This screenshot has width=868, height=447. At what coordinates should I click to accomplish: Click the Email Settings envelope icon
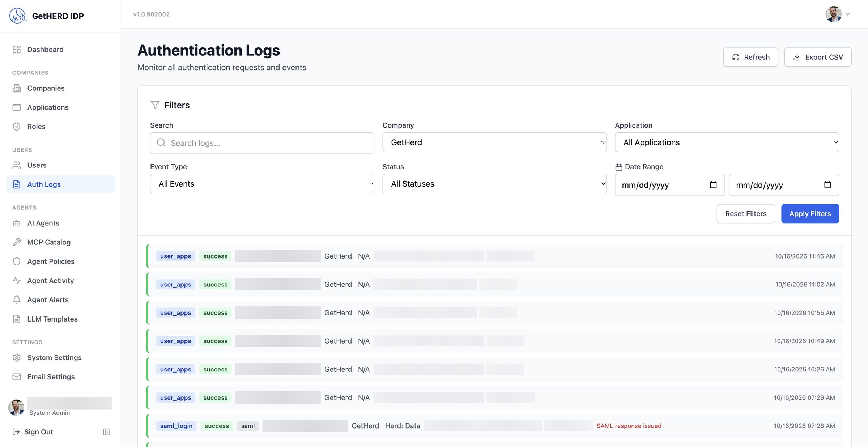[17, 377]
